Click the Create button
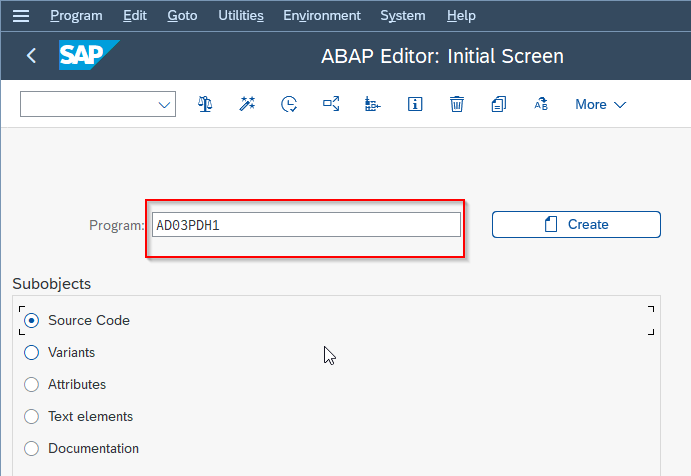Image resolution: width=691 pixels, height=476 pixels. click(x=576, y=224)
